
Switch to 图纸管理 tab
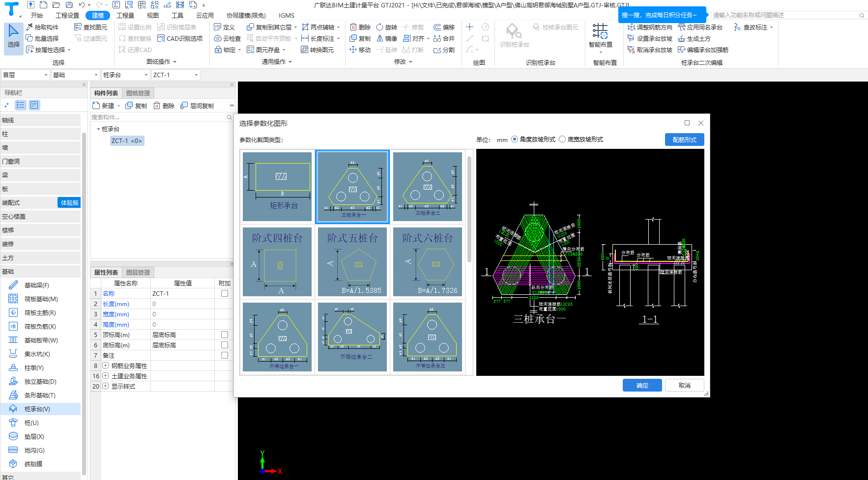click(138, 93)
